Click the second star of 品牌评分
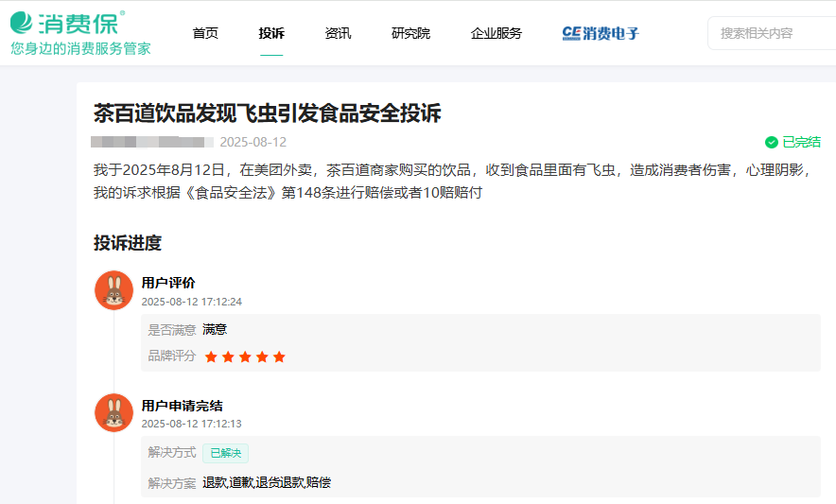Image resolution: width=836 pixels, height=504 pixels. pyautogui.click(x=228, y=356)
